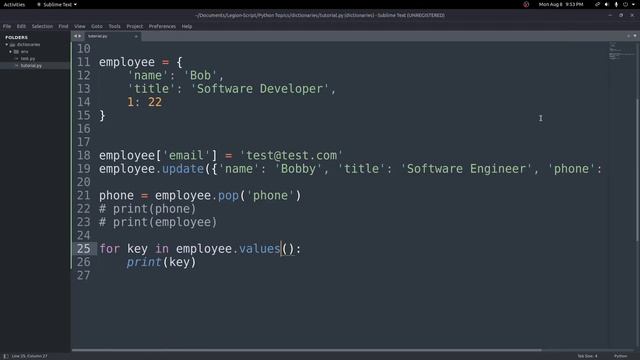This screenshot has height=360, width=640.
Task: Open the Sublime Text app menu
Action: [57, 4]
